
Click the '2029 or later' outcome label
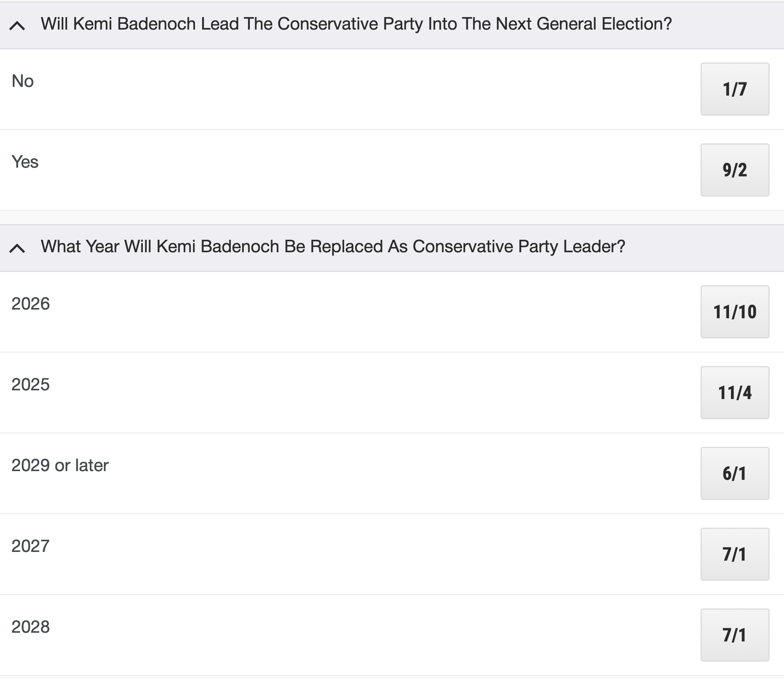[60, 465]
